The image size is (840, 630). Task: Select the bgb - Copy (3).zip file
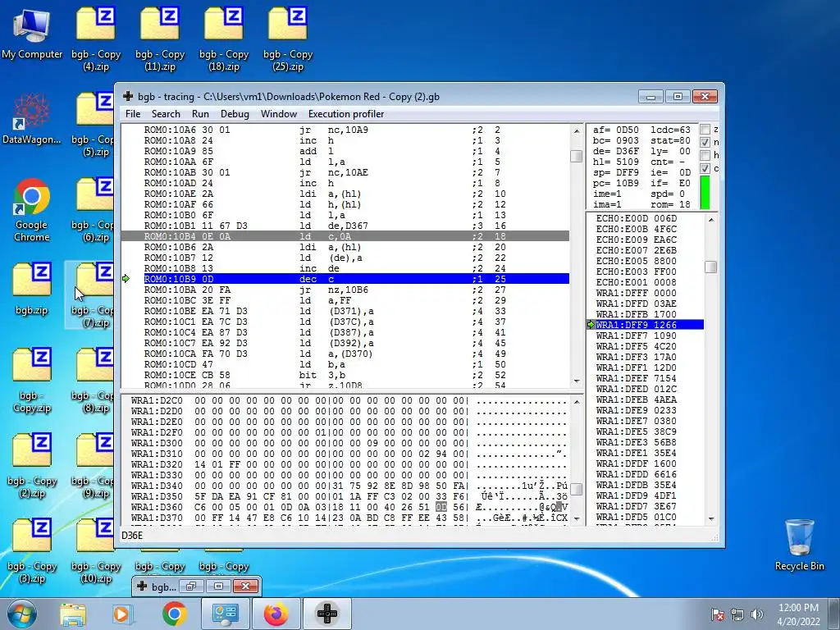pos(32,550)
